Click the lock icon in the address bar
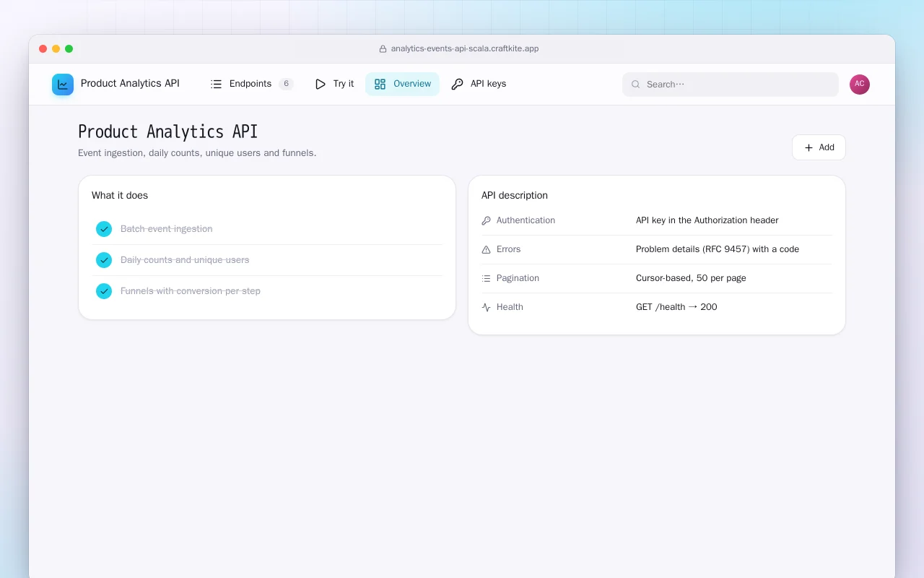The width and height of the screenshot is (924, 578). pyautogui.click(x=383, y=49)
